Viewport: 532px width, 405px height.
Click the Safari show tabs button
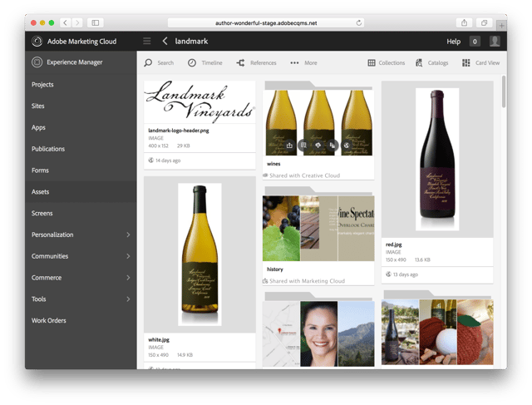pyautogui.click(x=484, y=22)
